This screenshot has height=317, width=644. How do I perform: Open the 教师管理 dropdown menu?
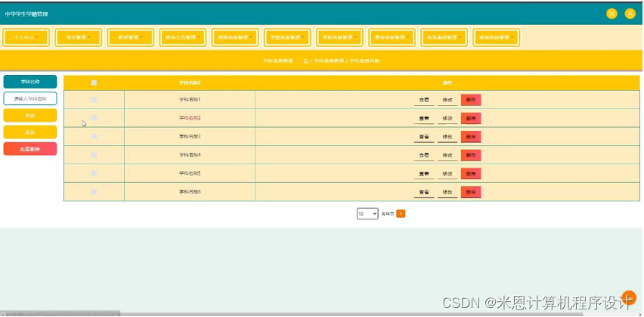coord(131,37)
